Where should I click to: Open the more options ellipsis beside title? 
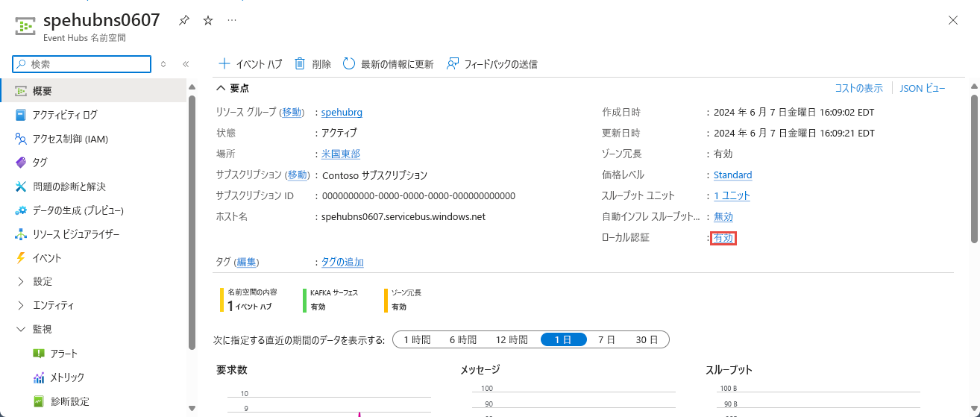[x=232, y=20]
